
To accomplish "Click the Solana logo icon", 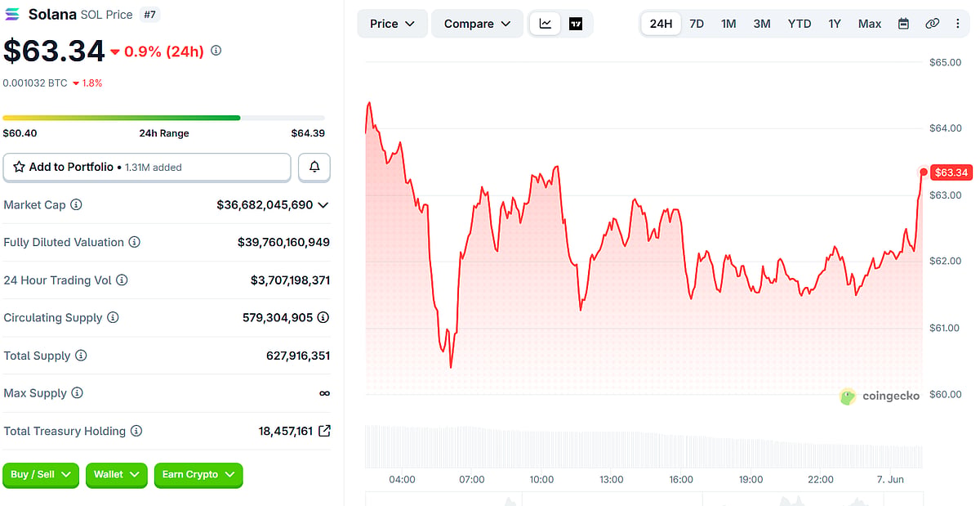I will pos(13,14).
